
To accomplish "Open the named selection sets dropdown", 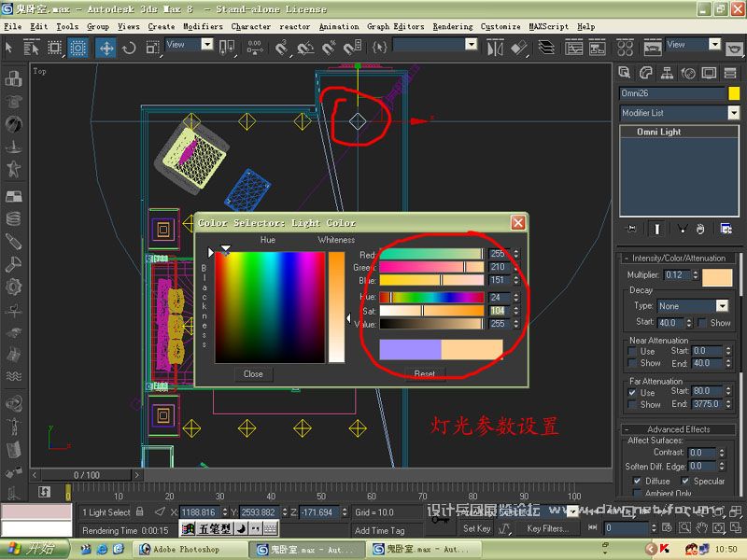I will point(471,45).
